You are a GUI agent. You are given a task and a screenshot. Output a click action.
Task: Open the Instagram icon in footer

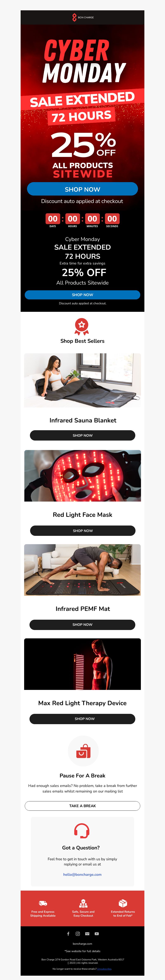[78, 933]
